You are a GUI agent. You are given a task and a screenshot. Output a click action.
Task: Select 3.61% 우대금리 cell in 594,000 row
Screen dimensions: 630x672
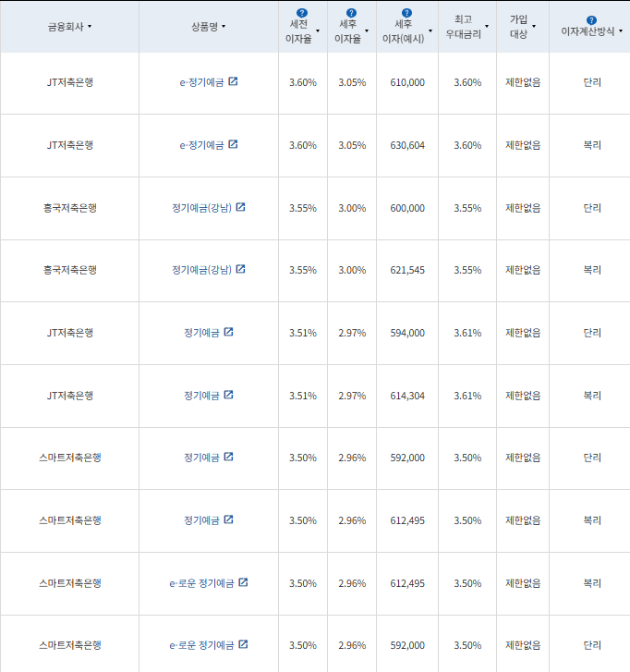(467, 333)
